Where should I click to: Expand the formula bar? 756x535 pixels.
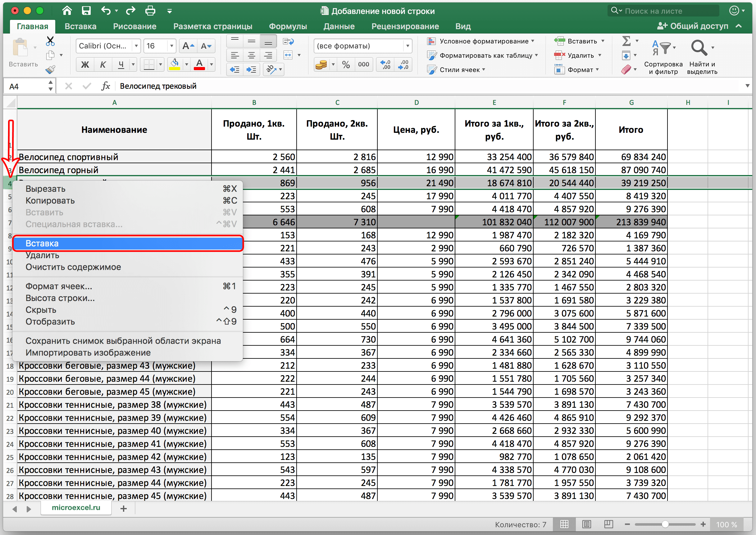coord(747,86)
